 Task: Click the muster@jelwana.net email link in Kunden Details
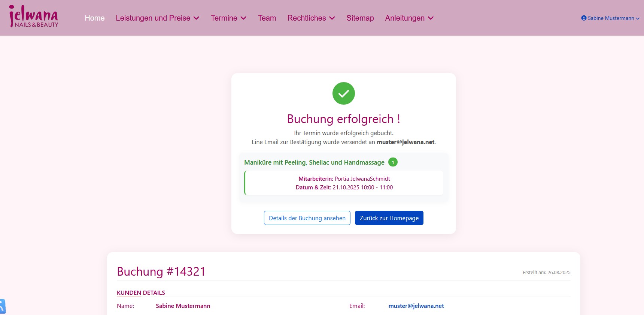(416, 306)
